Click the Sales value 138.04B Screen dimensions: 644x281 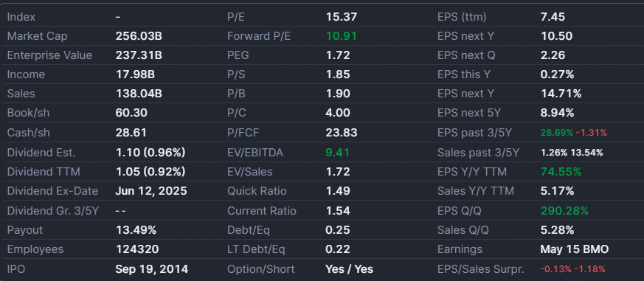click(139, 94)
